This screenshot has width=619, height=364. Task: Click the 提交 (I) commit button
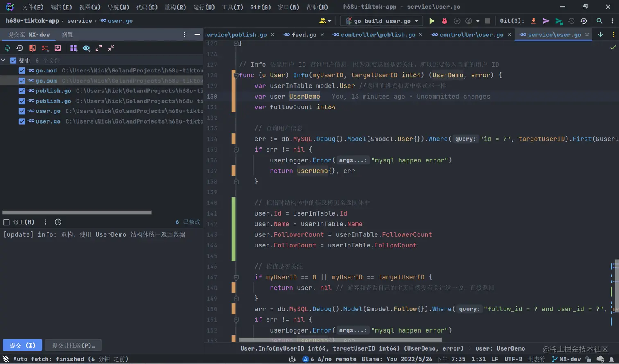[23, 345]
